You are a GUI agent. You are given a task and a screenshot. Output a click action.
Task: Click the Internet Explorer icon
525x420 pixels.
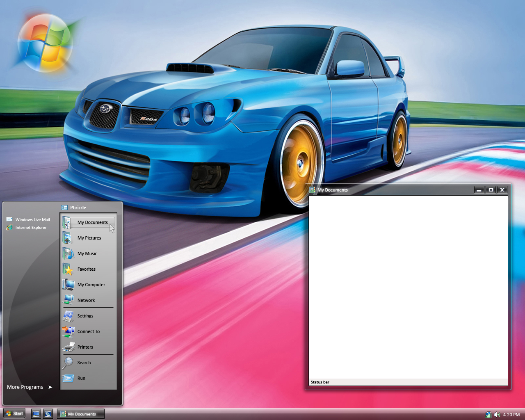(x=9, y=227)
